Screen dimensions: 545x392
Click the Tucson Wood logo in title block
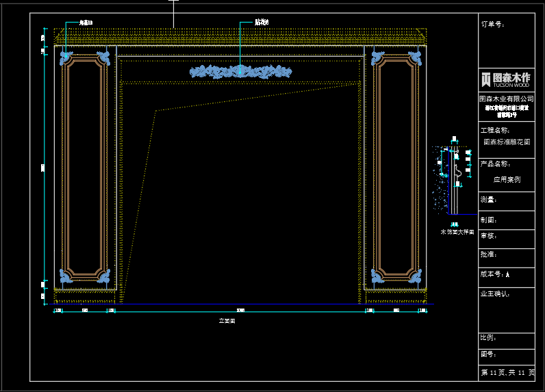tap(505, 79)
